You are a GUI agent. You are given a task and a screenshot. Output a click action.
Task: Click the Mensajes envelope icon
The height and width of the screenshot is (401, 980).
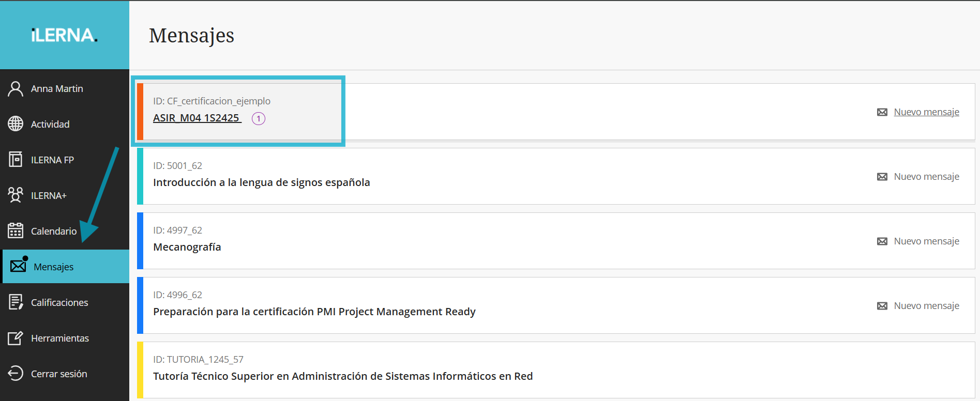click(18, 266)
